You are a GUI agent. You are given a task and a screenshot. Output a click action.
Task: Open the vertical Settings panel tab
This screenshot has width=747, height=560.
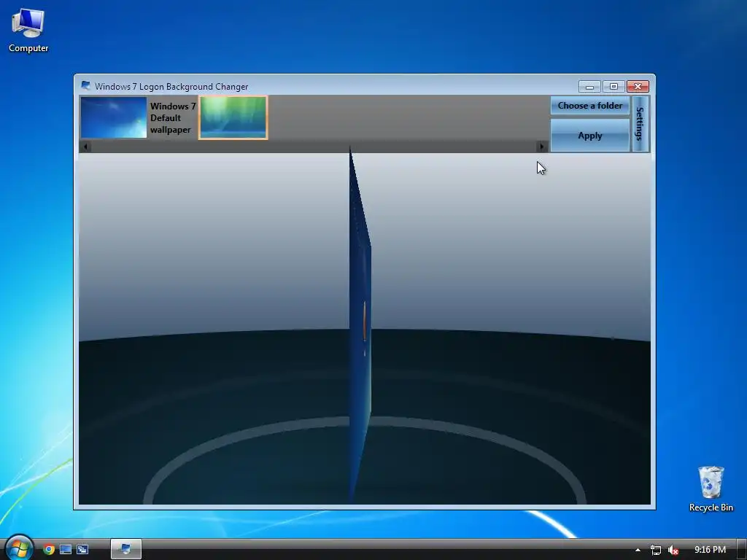640,124
